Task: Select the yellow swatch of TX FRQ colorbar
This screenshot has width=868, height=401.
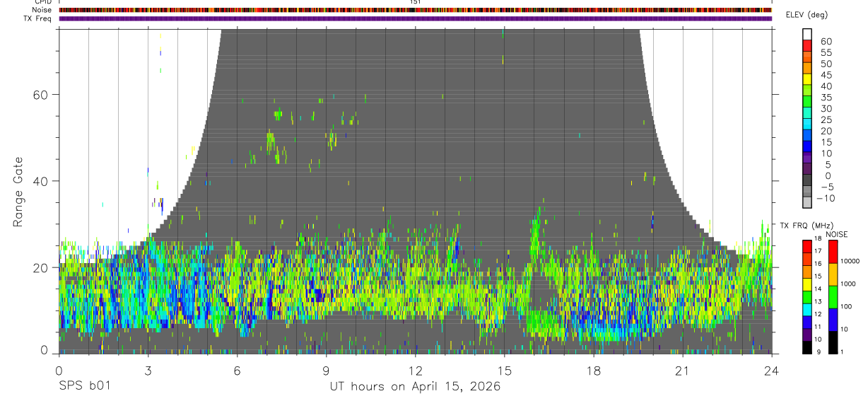Action: 807,283
